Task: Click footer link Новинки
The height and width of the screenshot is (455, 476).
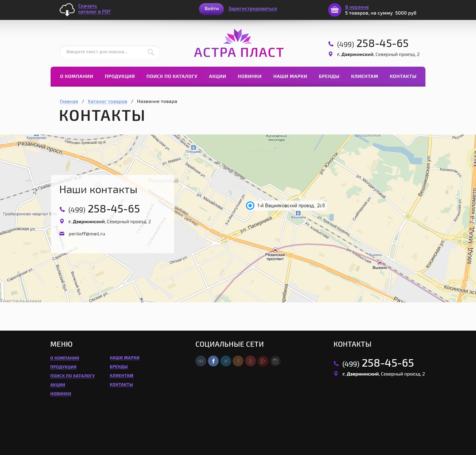Action: coord(61,394)
